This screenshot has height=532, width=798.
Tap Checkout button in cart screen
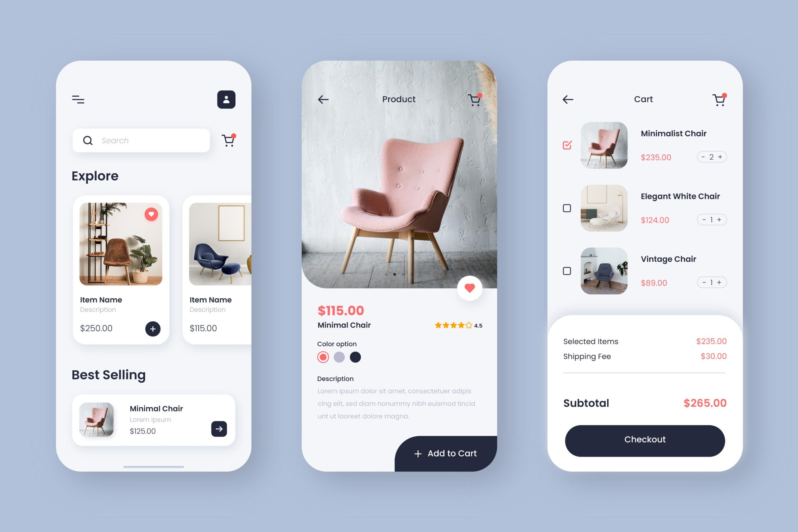(x=644, y=439)
